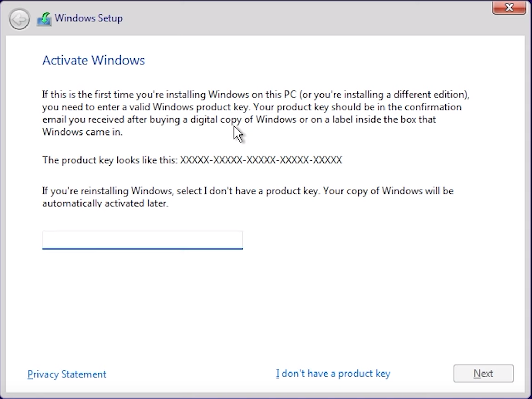
Task: Focus the product key input field
Action: click(142, 240)
